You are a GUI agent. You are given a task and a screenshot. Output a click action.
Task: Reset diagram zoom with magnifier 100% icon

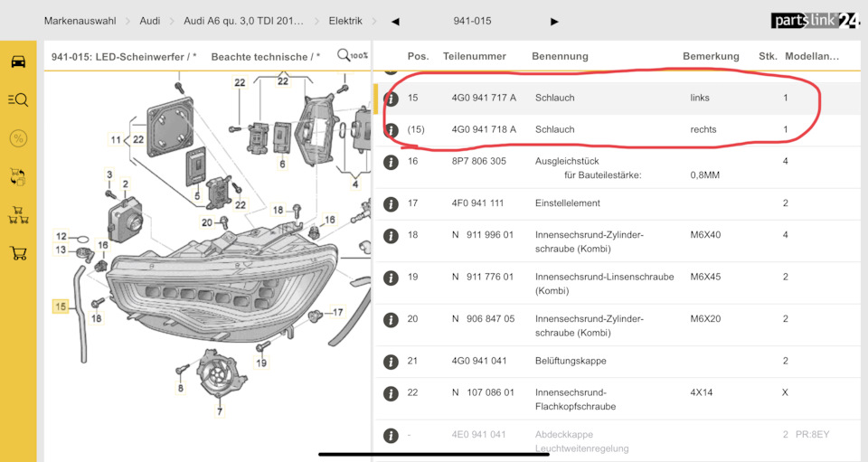click(352, 56)
